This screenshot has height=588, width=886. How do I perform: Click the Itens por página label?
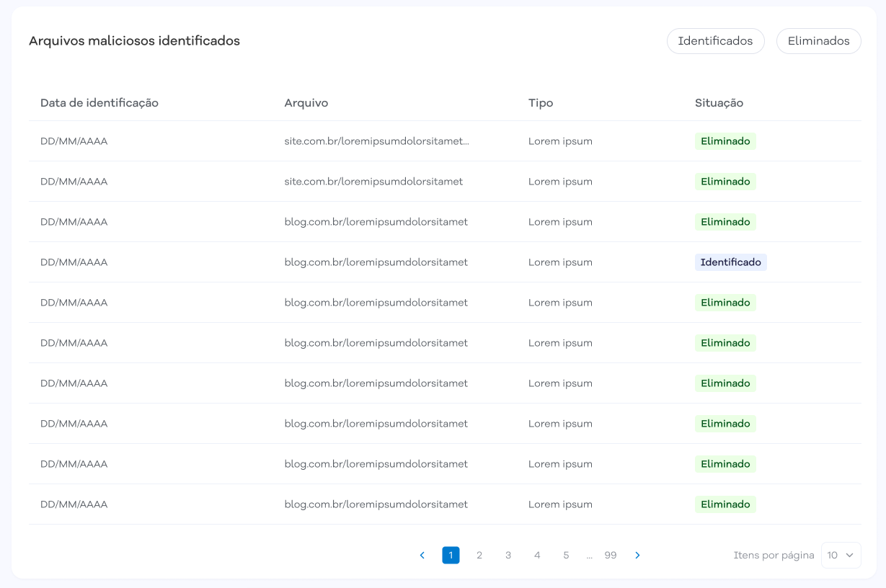(x=774, y=556)
